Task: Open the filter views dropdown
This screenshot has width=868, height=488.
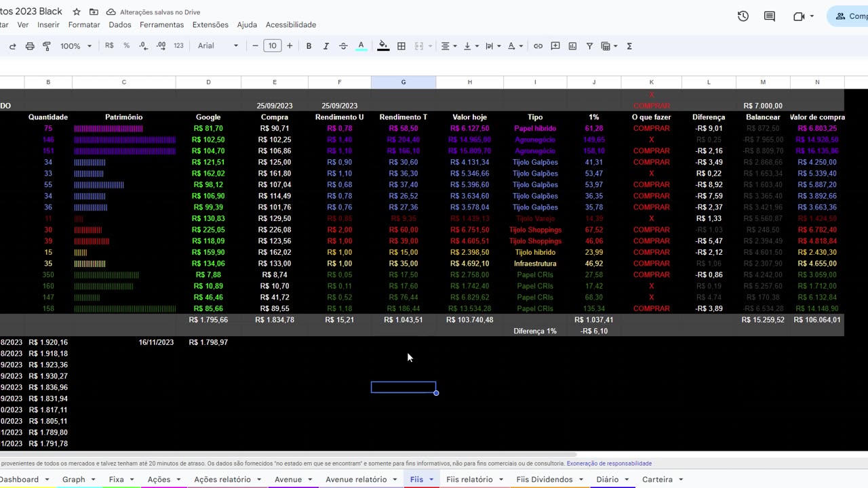Action: tap(609, 46)
